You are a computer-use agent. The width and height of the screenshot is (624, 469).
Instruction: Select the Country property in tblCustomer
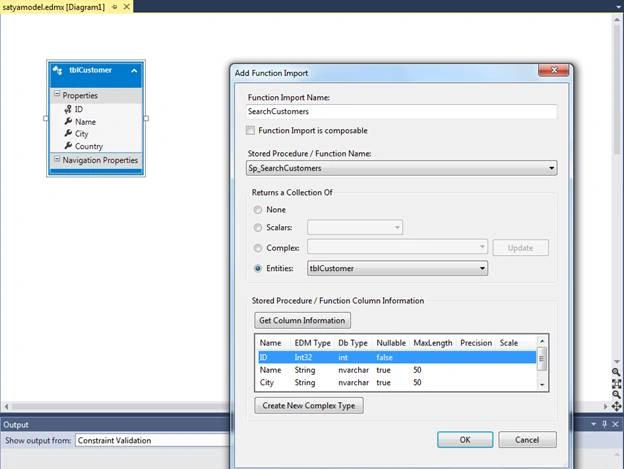pos(89,146)
